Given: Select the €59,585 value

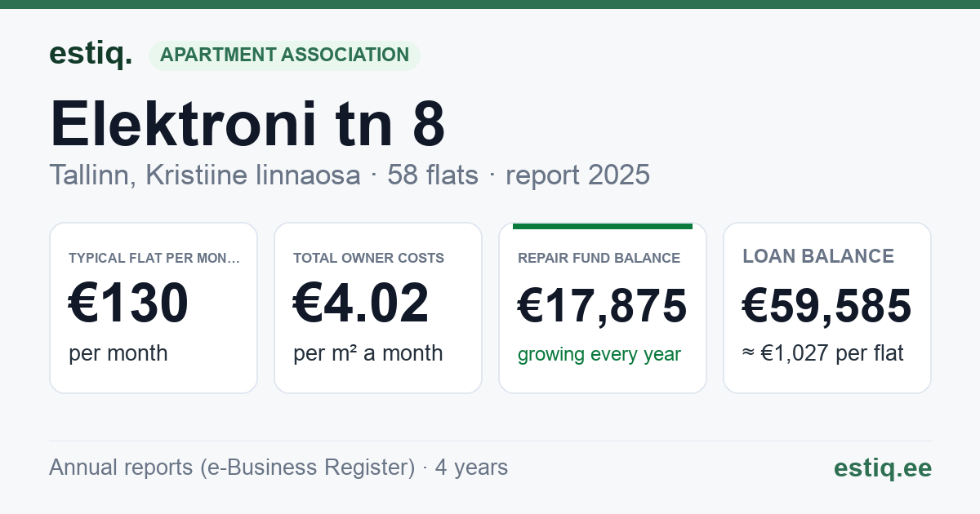Looking at the screenshot, I should click(x=827, y=306).
